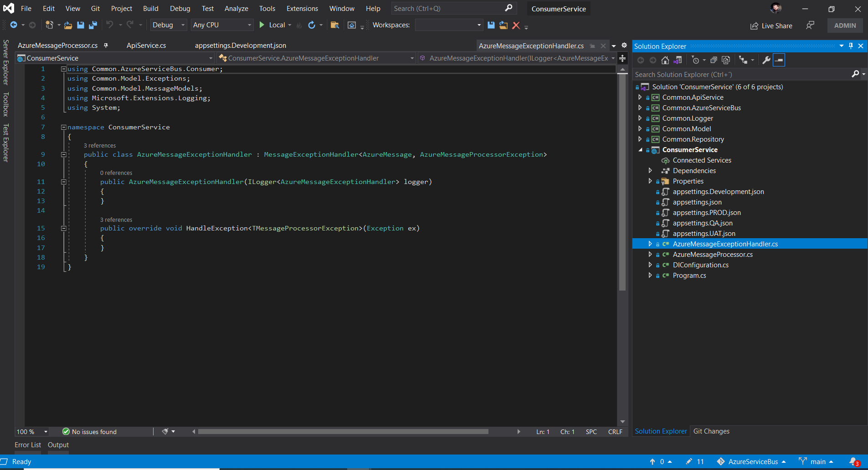Open the Debug configuration dropdown
The width and height of the screenshot is (868, 470).
click(x=168, y=25)
